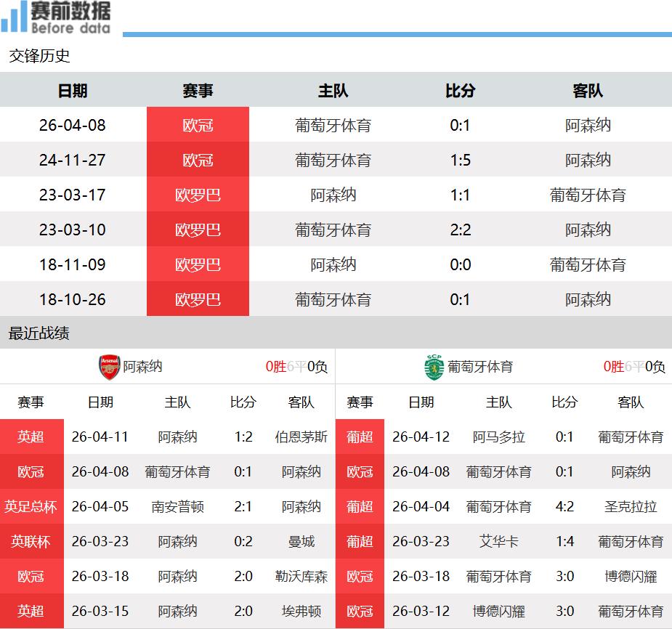Click the 阿马多拉 team name

[498, 437]
